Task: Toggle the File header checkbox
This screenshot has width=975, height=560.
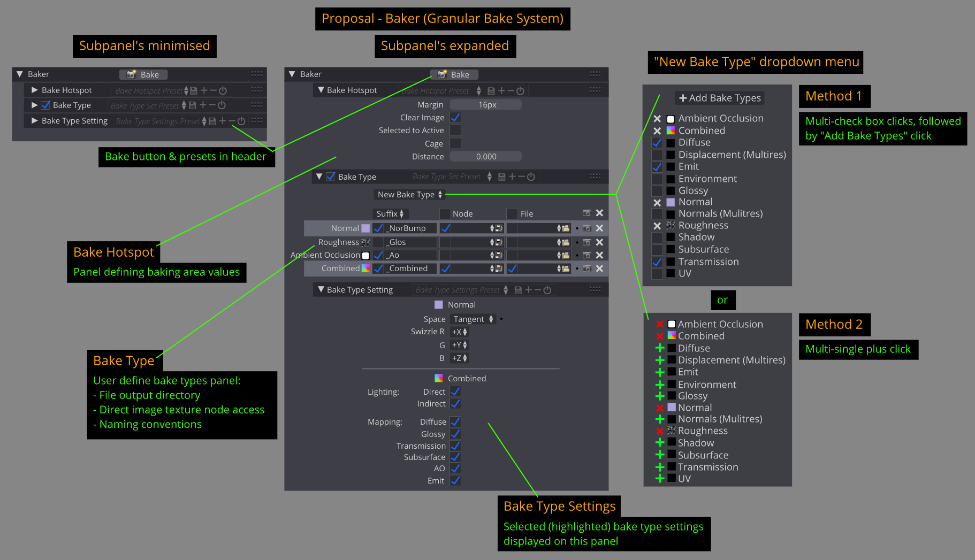Action: [x=512, y=214]
